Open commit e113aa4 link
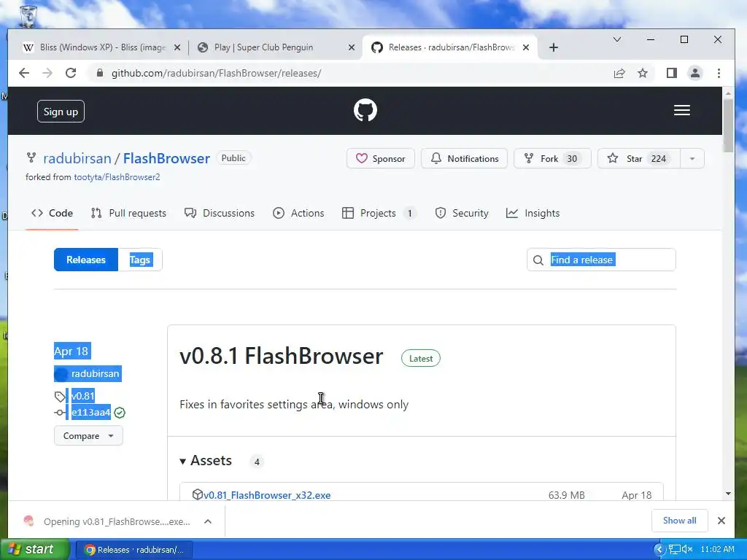 pyautogui.click(x=91, y=413)
